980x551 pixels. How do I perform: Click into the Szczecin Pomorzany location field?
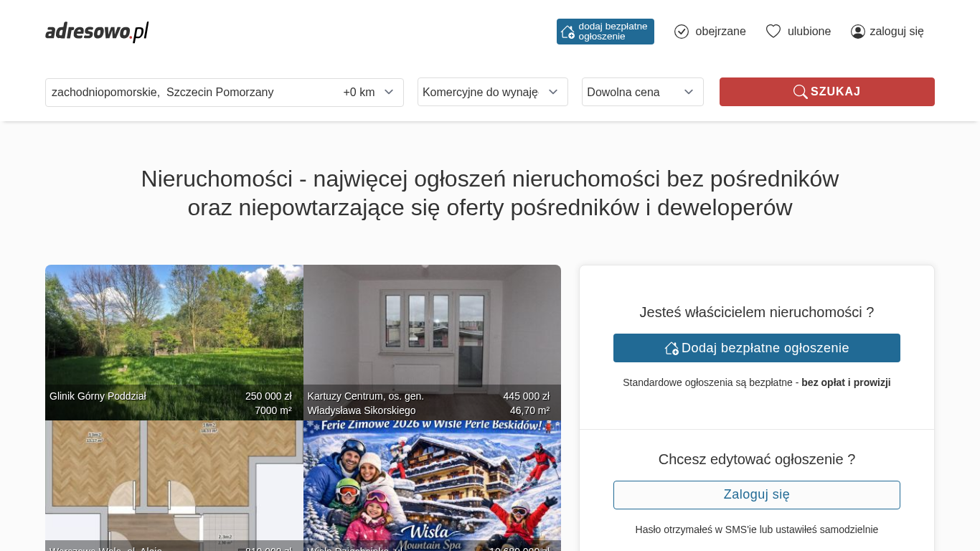coord(187,92)
